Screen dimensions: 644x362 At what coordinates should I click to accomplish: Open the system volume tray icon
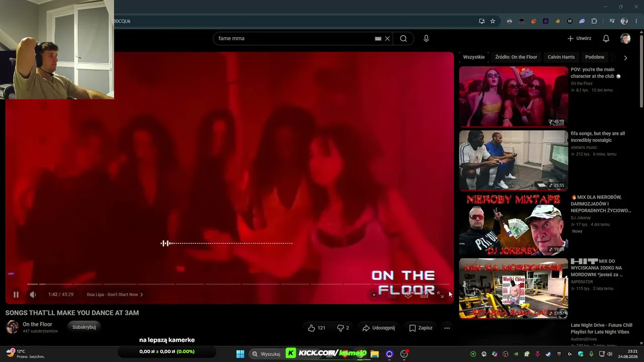[x=610, y=354]
